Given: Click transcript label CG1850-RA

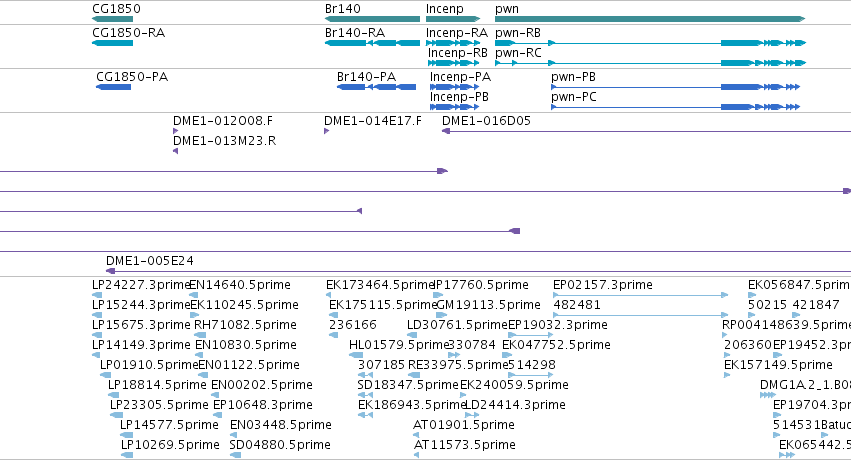Looking at the screenshot, I should [x=129, y=33].
